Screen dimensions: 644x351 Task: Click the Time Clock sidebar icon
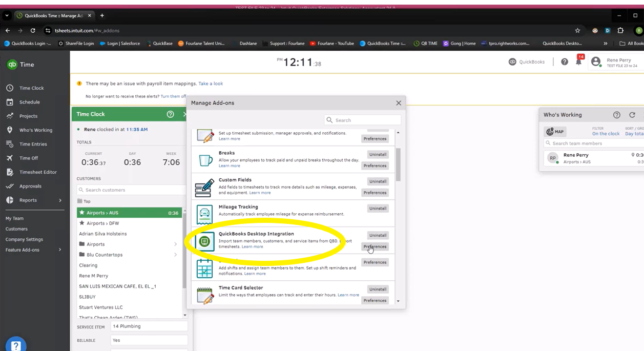(10, 88)
